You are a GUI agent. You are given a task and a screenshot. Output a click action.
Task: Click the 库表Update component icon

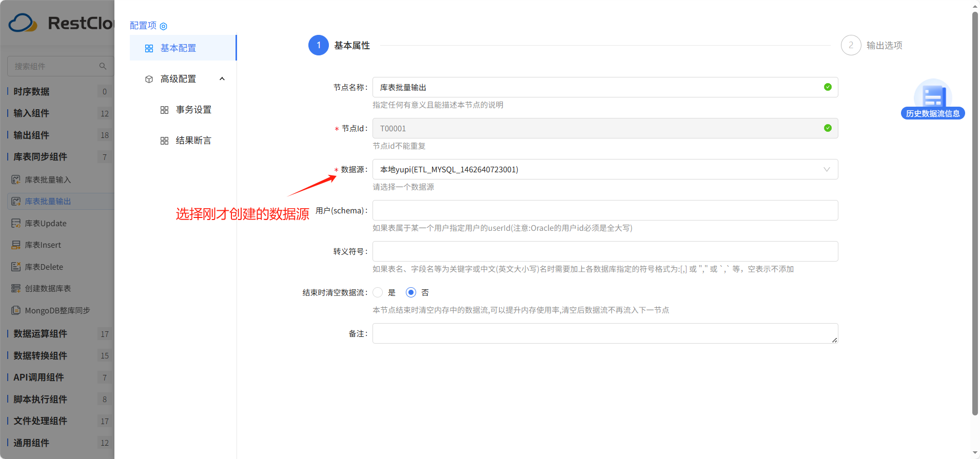coord(16,223)
